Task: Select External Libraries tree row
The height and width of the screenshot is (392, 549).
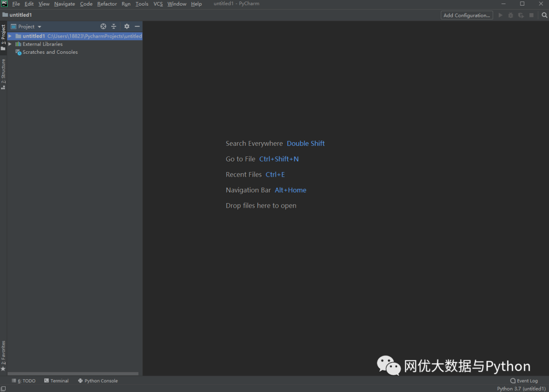Action: point(75,44)
